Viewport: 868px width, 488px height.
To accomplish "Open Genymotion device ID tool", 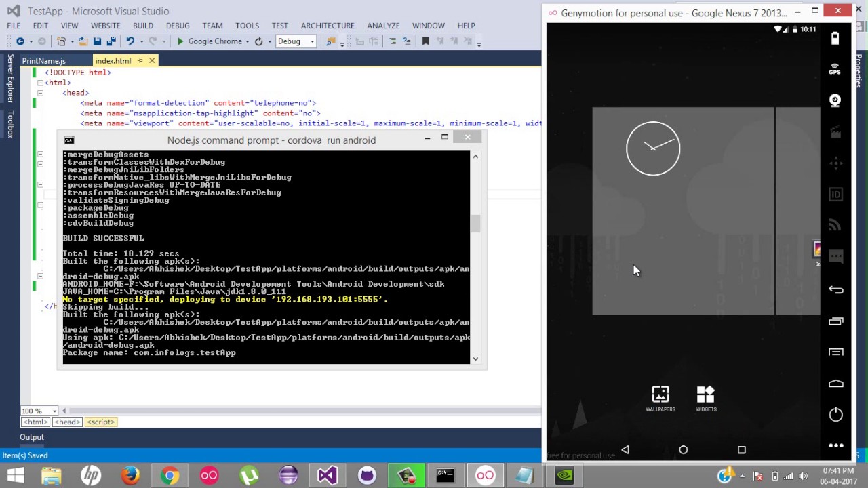I will point(835,195).
